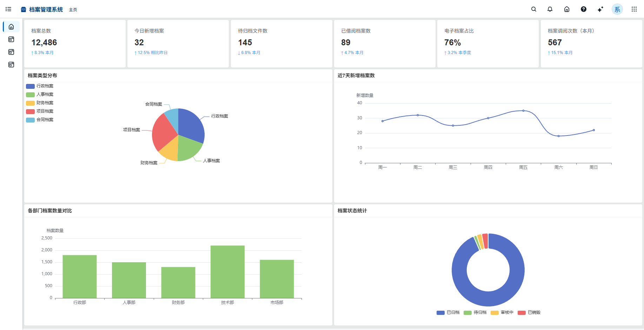The height and width of the screenshot is (330, 644).
Task: Toggle 行政档案 series in pie legend
Action: 40,86
